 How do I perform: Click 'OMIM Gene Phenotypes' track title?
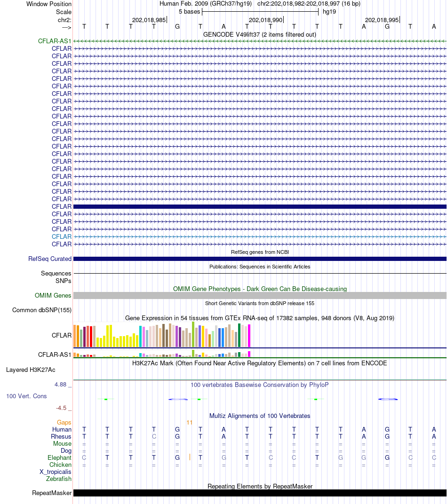coord(260,289)
